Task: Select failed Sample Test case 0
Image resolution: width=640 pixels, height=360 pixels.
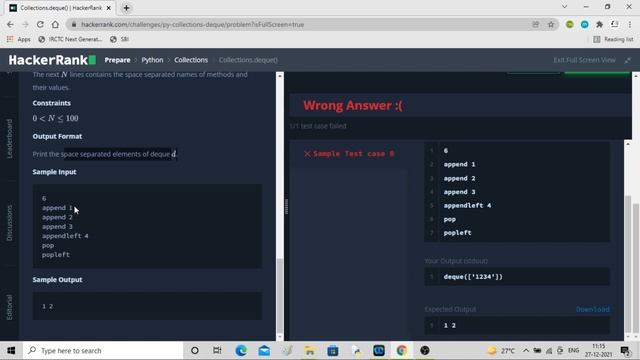Action: (x=349, y=154)
